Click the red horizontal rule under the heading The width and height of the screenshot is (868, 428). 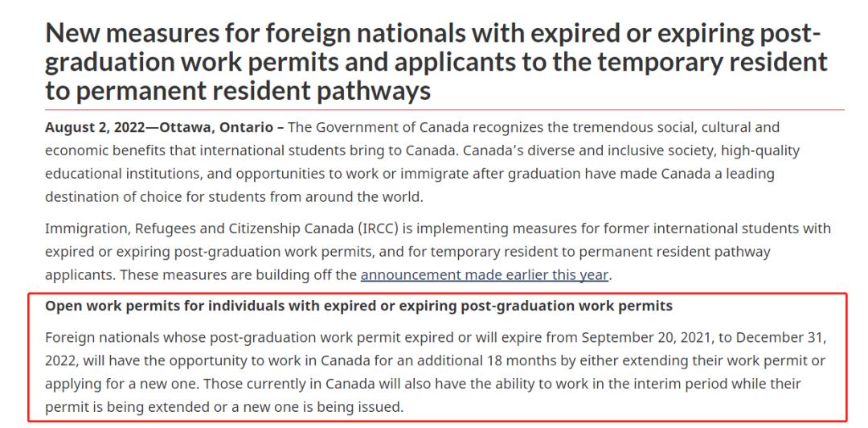tap(444, 109)
